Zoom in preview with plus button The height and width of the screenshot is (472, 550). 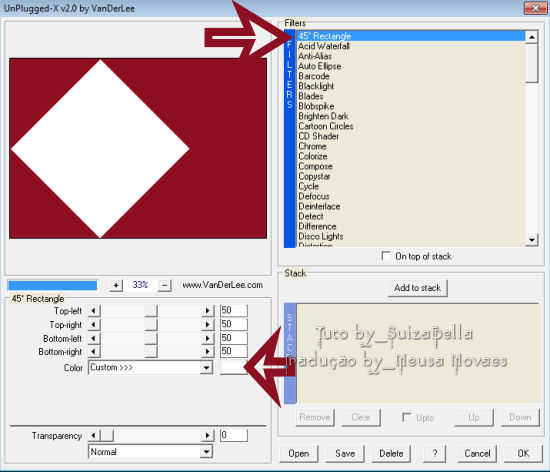(x=116, y=285)
